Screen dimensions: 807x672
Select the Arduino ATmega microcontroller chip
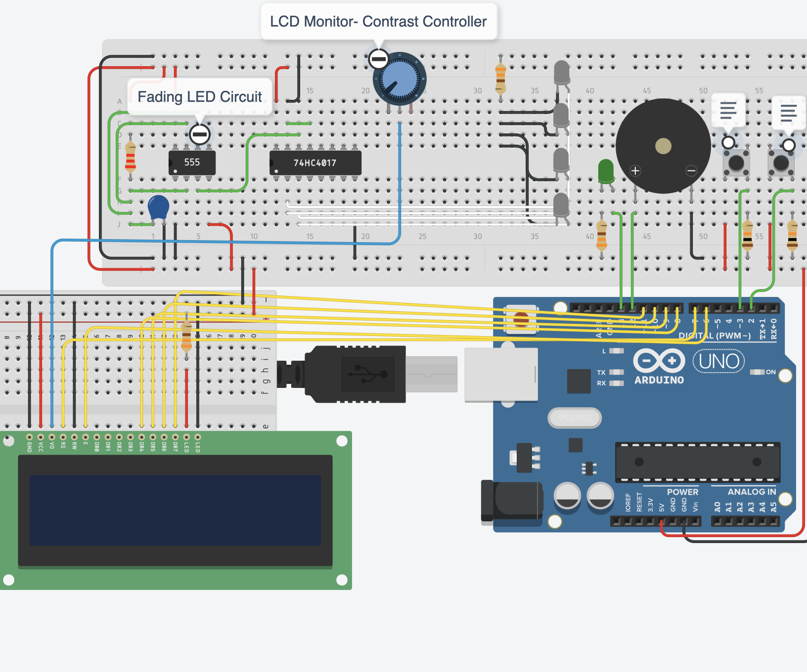697,462
